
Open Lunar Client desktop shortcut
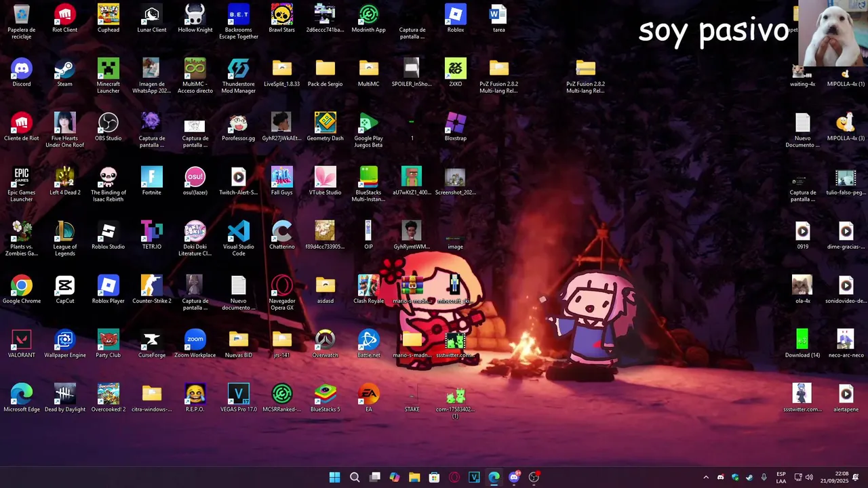click(x=152, y=18)
